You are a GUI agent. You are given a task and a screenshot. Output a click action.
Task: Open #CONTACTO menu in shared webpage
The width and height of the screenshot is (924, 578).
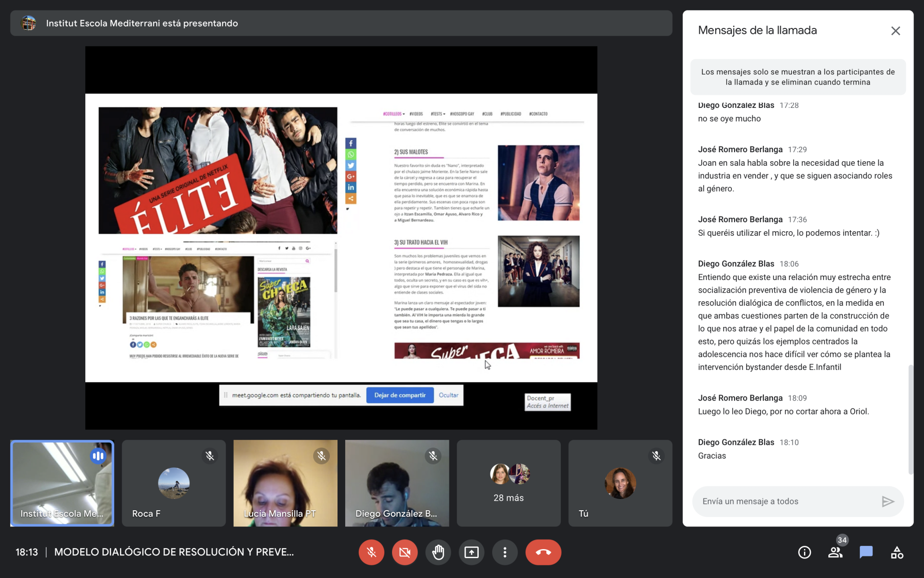click(x=538, y=114)
